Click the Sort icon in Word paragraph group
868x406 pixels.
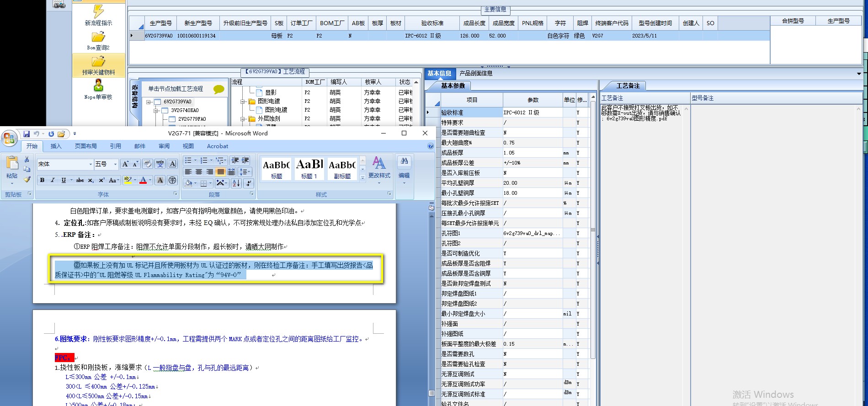click(236, 183)
